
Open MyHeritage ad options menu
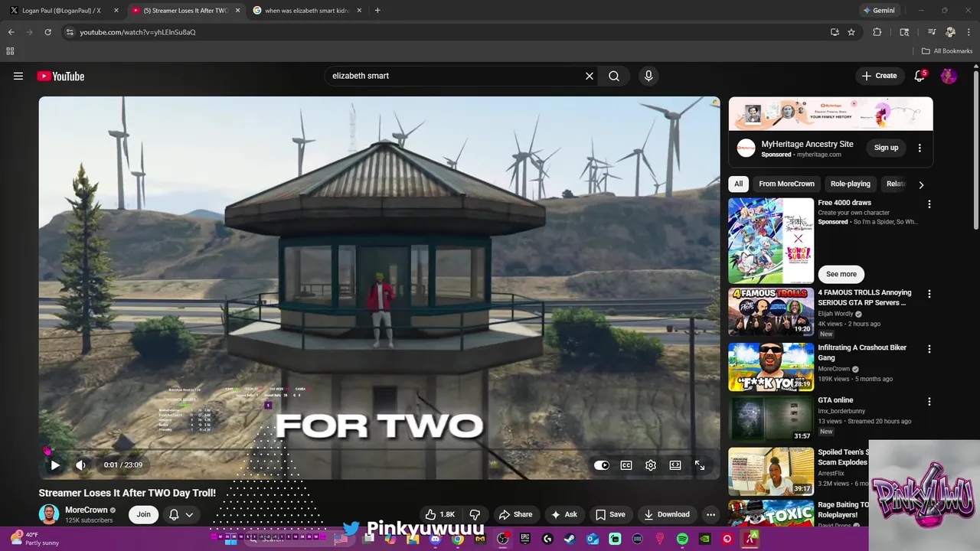(920, 148)
